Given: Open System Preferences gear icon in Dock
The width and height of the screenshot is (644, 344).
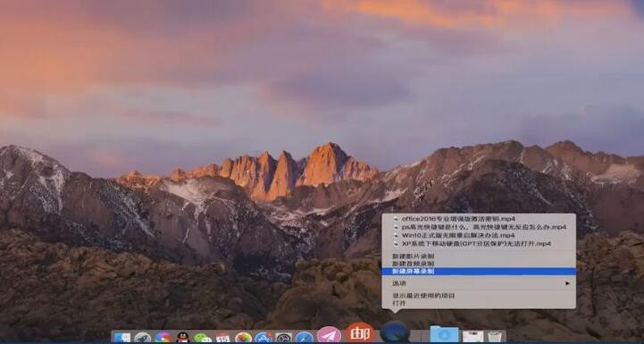Looking at the screenshot, I should pos(284,338).
